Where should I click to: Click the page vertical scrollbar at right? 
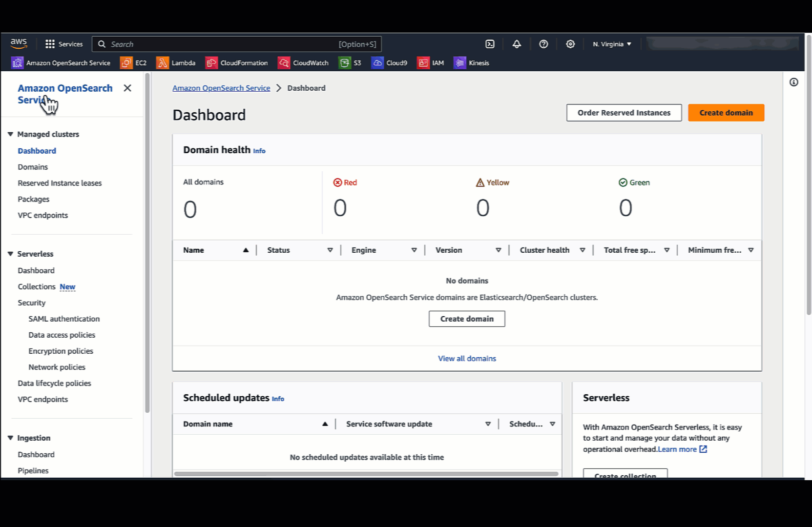[809, 175]
